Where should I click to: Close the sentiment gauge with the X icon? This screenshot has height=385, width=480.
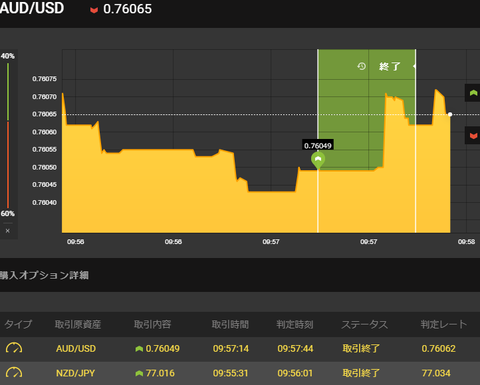click(x=8, y=231)
